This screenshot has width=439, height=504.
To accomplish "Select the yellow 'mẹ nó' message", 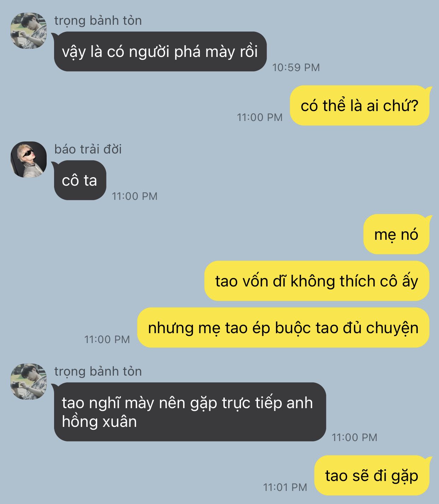I will (x=396, y=234).
